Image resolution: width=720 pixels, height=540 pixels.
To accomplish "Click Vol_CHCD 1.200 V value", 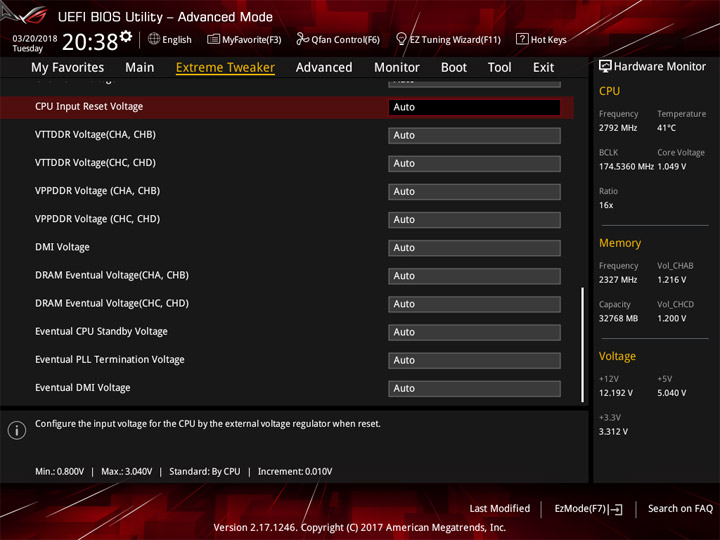I will coord(672,318).
